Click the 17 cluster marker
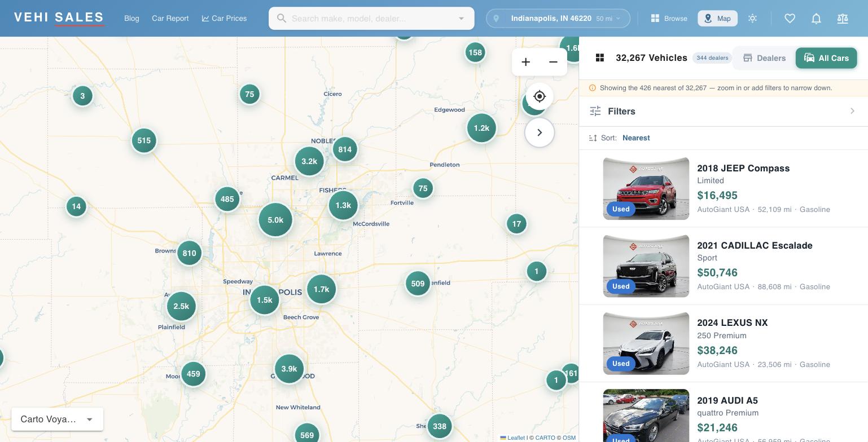This screenshot has width=868, height=442. [x=516, y=224]
